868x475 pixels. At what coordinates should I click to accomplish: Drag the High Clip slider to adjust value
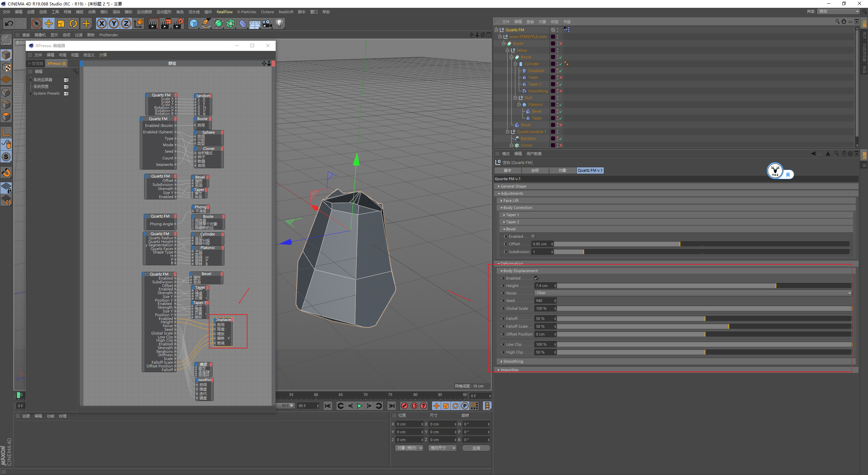coord(704,351)
